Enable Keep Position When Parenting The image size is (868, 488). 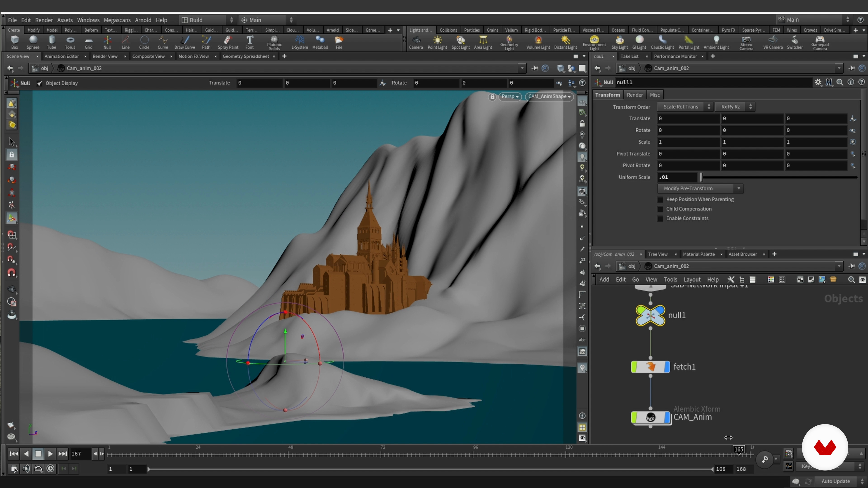tap(660, 199)
